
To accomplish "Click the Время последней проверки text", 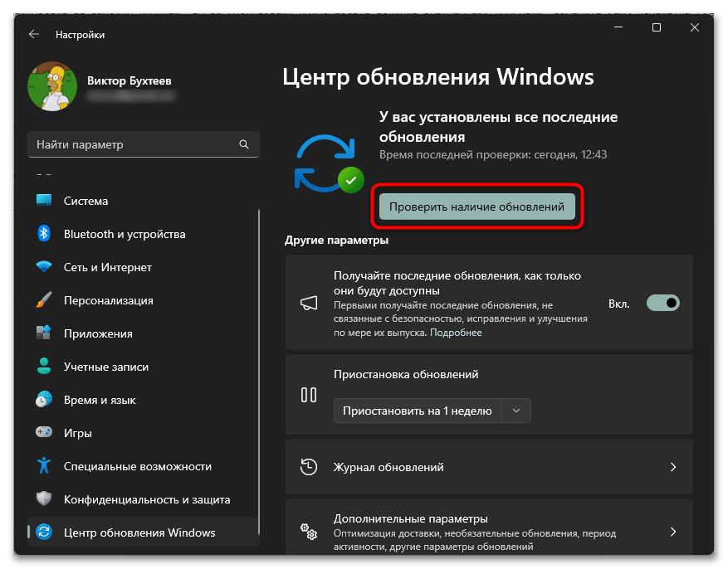I will tap(493, 154).
